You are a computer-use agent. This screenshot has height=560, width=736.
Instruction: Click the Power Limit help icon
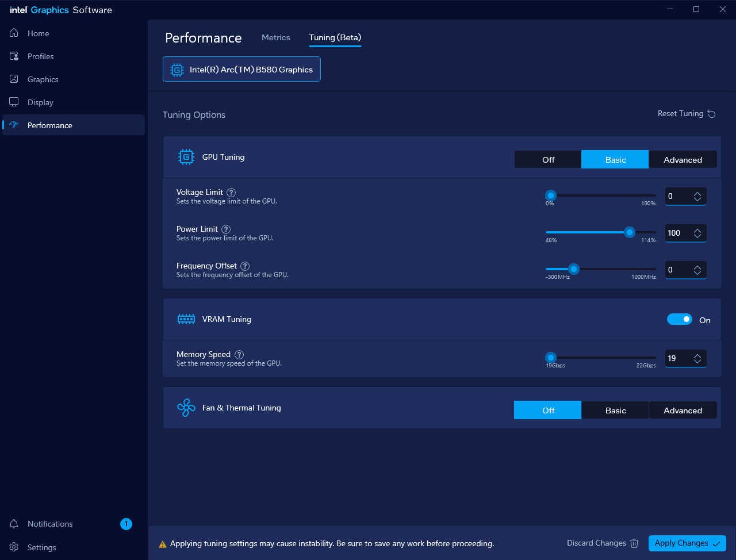click(226, 229)
